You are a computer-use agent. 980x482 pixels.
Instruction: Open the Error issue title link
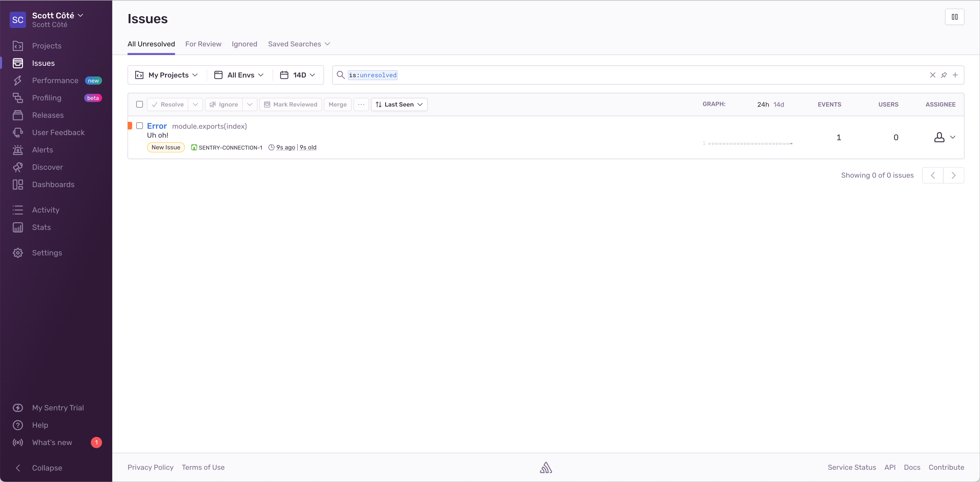(x=157, y=126)
